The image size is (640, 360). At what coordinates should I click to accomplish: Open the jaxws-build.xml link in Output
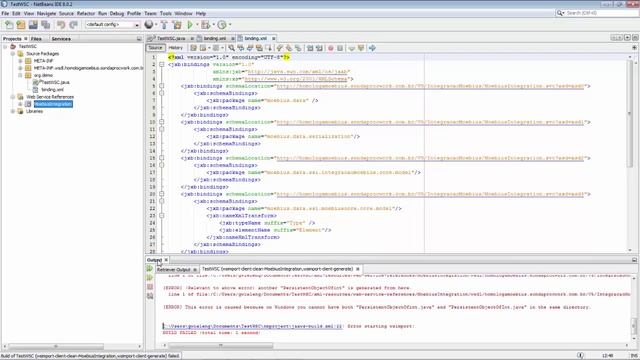pyautogui.click(x=252, y=327)
